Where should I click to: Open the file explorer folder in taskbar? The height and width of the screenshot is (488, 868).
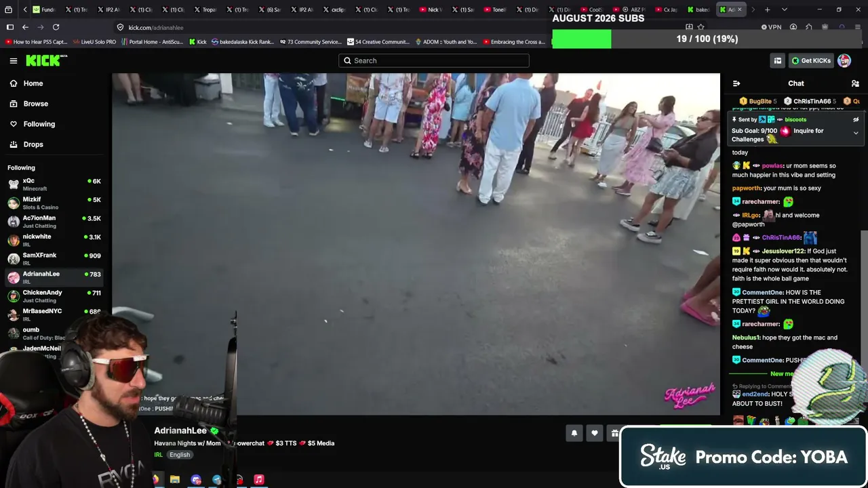click(x=175, y=480)
